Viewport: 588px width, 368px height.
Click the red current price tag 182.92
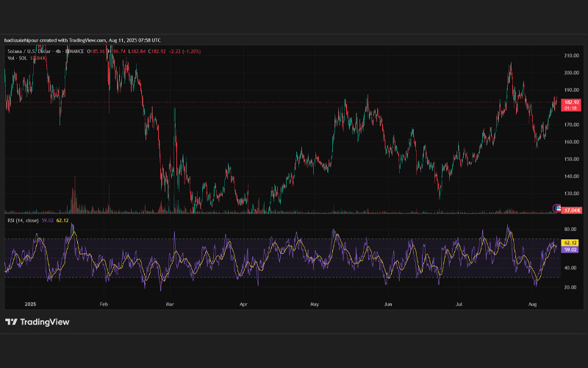tap(571, 102)
